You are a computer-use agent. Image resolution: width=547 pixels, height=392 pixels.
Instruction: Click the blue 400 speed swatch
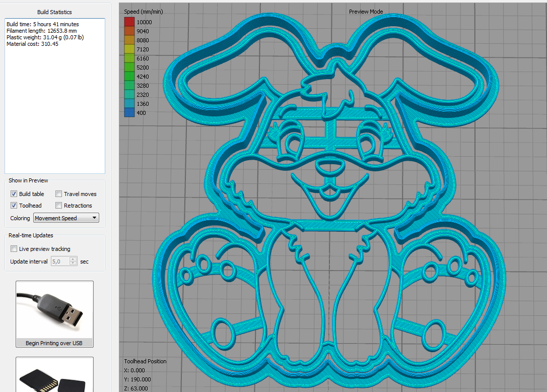click(129, 112)
